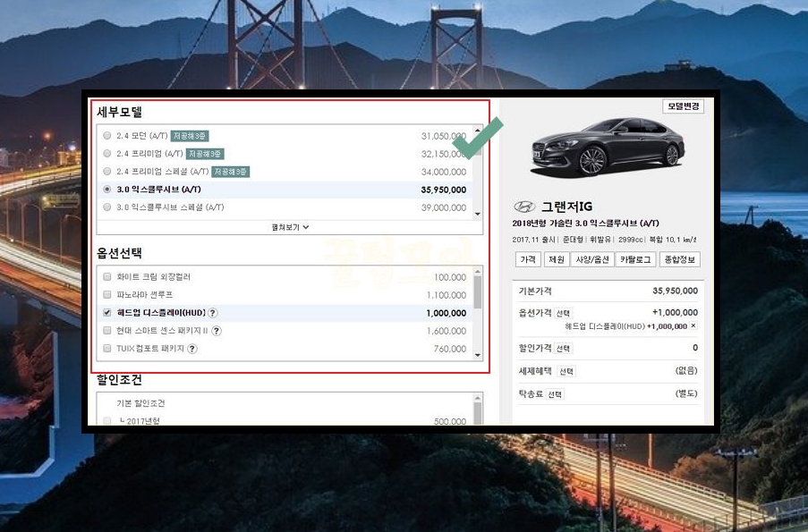
Task: Select the 2.4 프리미엄 (A/T) radio button
Action: [x=107, y=154]
